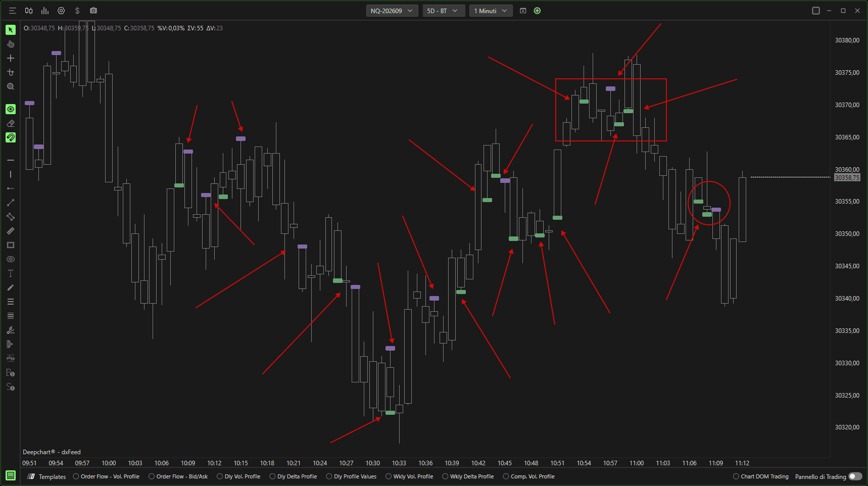Select the eraser tool
Image resolution: width=868 pixels, height=486 pixels.
tap(11, 123)
